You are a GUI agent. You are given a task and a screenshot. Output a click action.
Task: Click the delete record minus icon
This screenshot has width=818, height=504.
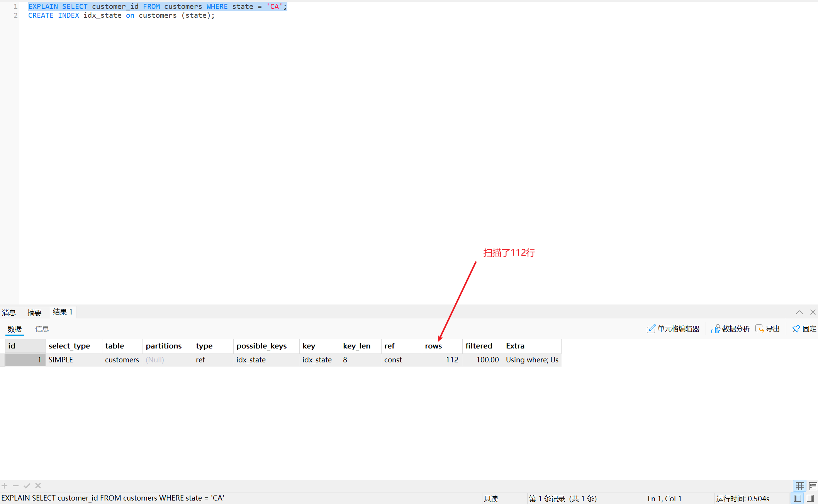15,486
